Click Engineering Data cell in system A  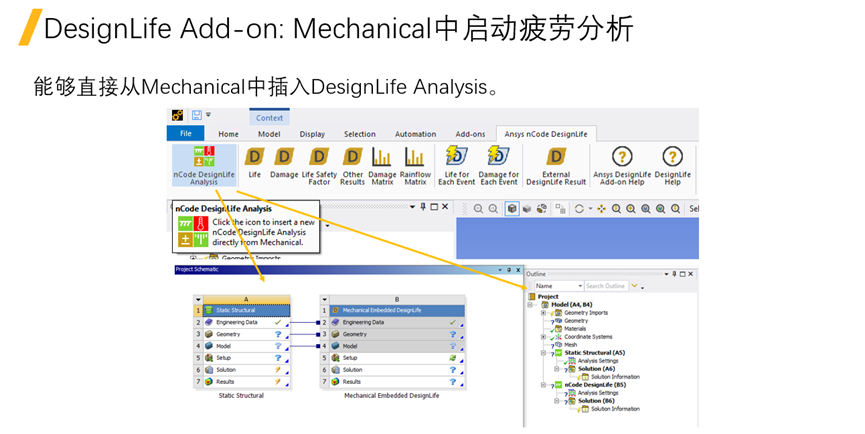(246, 322)
